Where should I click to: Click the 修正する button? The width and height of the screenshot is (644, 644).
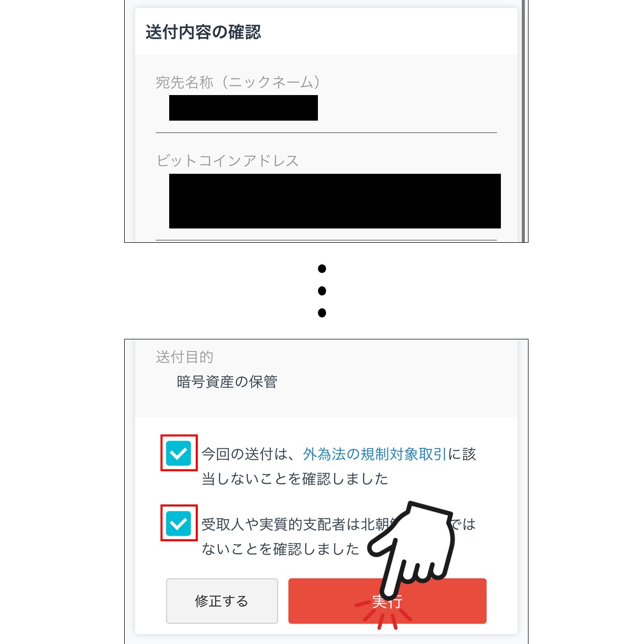coord(222,601)
